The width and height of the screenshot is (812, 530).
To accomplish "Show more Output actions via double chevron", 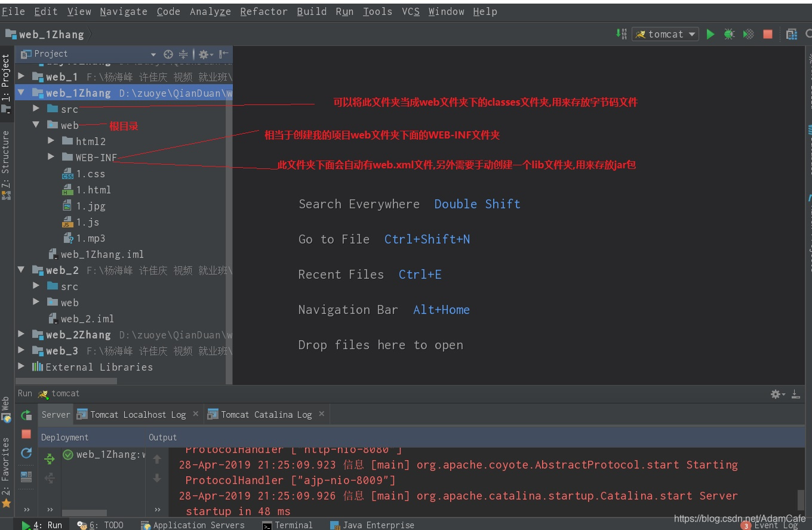I will click(157, 510).
